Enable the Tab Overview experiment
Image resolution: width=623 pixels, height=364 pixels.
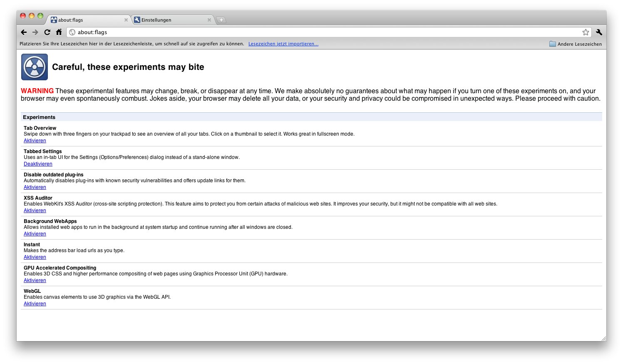[x=35, y=140]
